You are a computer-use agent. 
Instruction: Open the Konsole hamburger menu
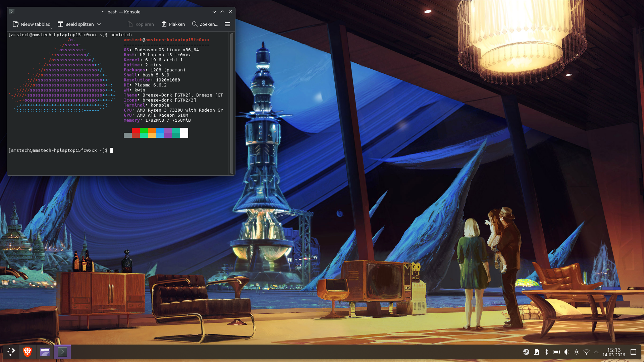pyautogui.click(x=227, y=24)
